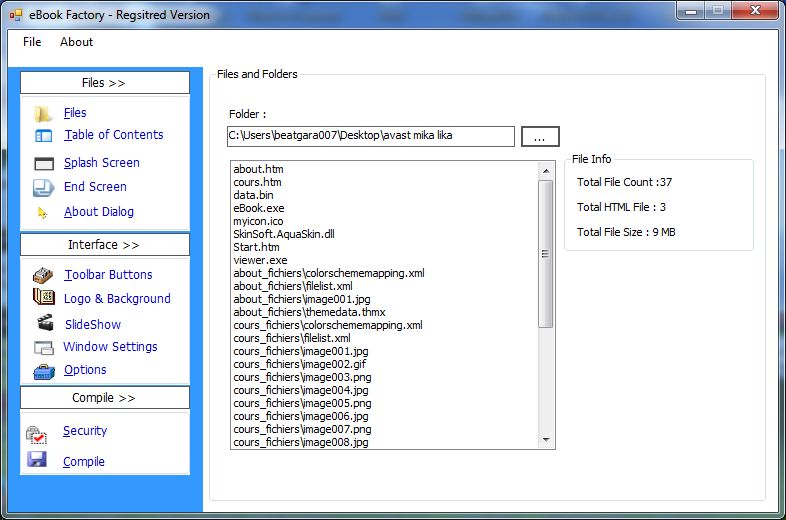Click the Splash Screen window icon
This screenshot has width=786, height=520.
[x=44, y=163]
